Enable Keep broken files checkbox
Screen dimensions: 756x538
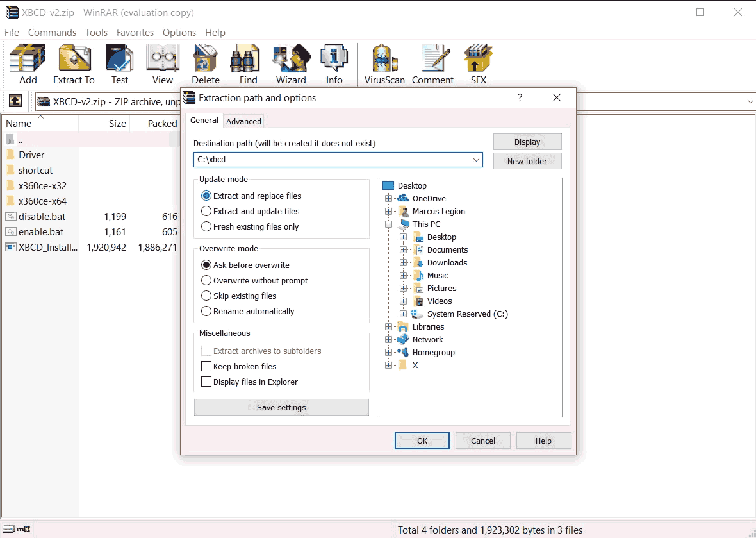206,366
